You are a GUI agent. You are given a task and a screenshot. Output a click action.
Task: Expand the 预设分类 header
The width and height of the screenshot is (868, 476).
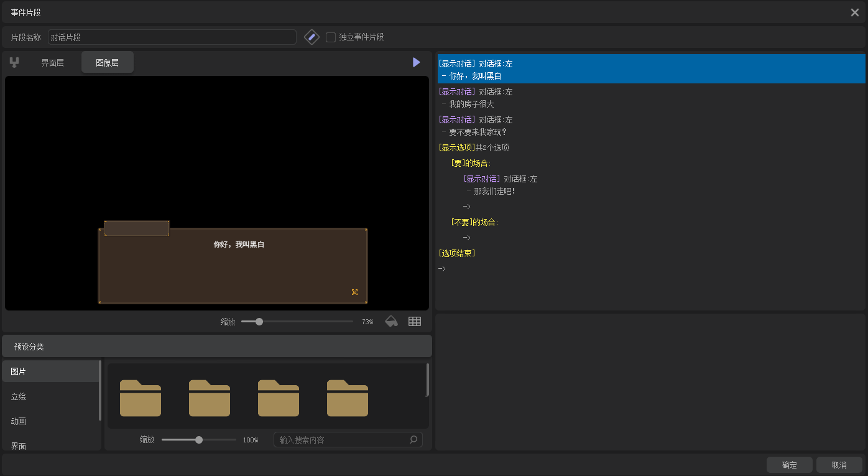(x=217, y=347)
